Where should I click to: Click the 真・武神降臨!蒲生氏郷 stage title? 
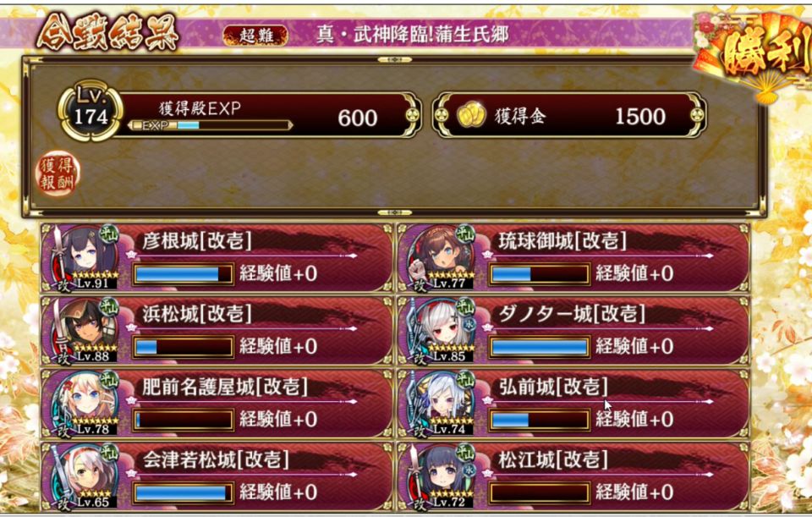tap(412, 35)
